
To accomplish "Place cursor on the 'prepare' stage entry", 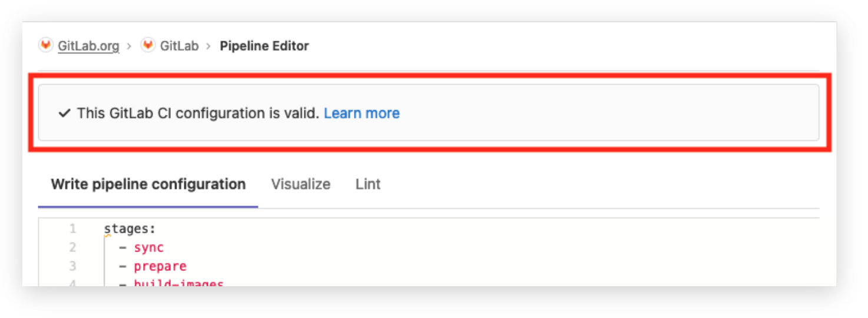I will 160,267.
